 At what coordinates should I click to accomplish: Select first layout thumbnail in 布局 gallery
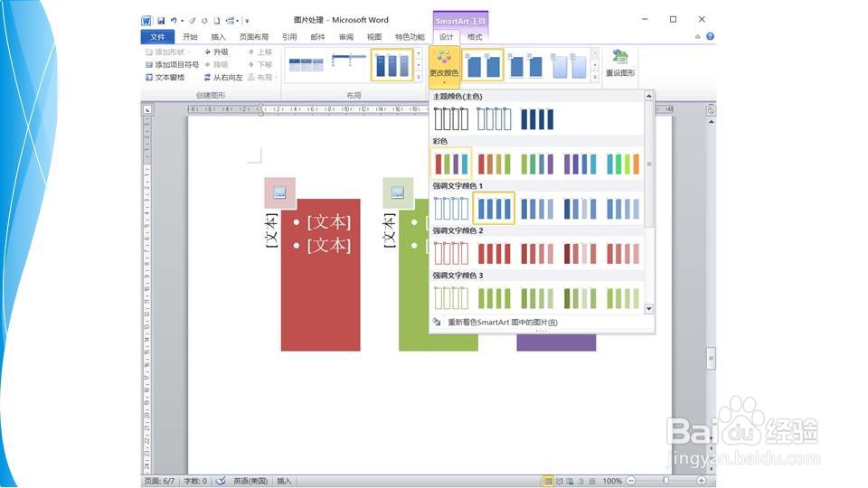(307, 65)
